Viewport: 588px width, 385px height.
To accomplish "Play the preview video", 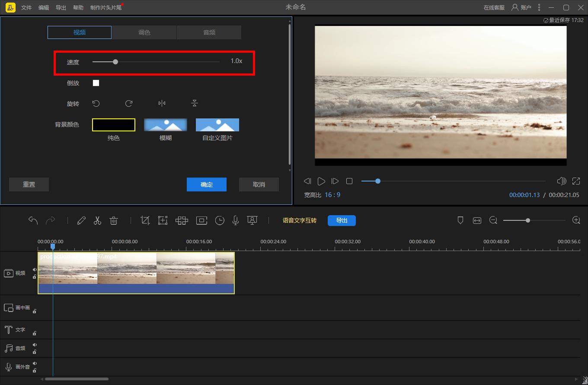I will tap(321, 181).
